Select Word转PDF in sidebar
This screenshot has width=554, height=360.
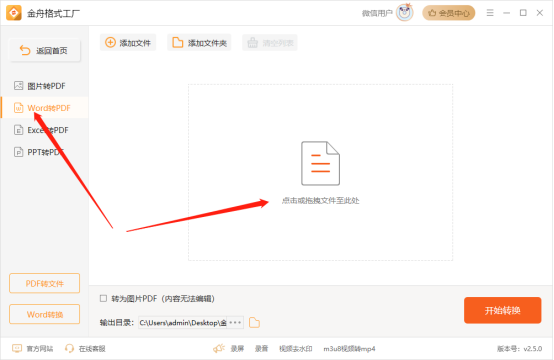45,108
